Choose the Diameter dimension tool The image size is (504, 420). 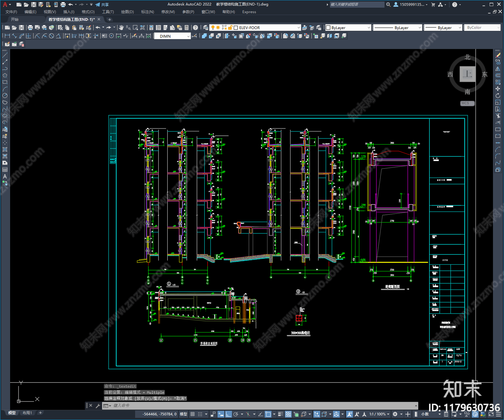pyautogui.click(x=51, y=36)
